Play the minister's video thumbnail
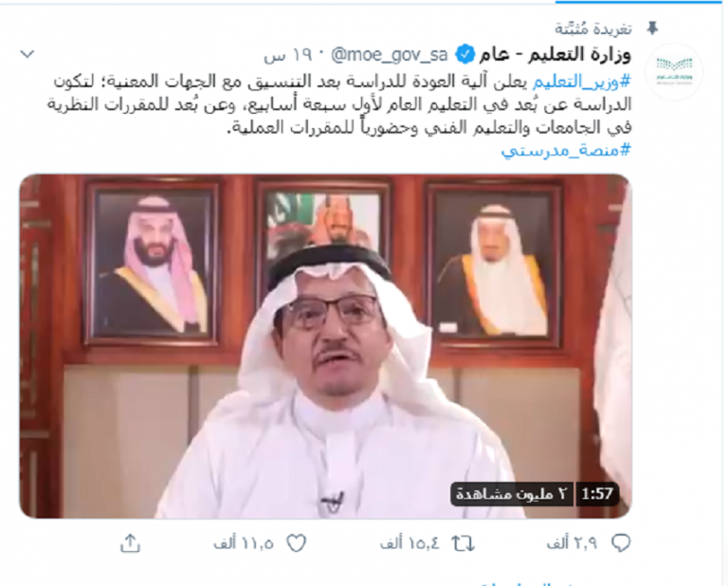728x586 pixels. 325,346
